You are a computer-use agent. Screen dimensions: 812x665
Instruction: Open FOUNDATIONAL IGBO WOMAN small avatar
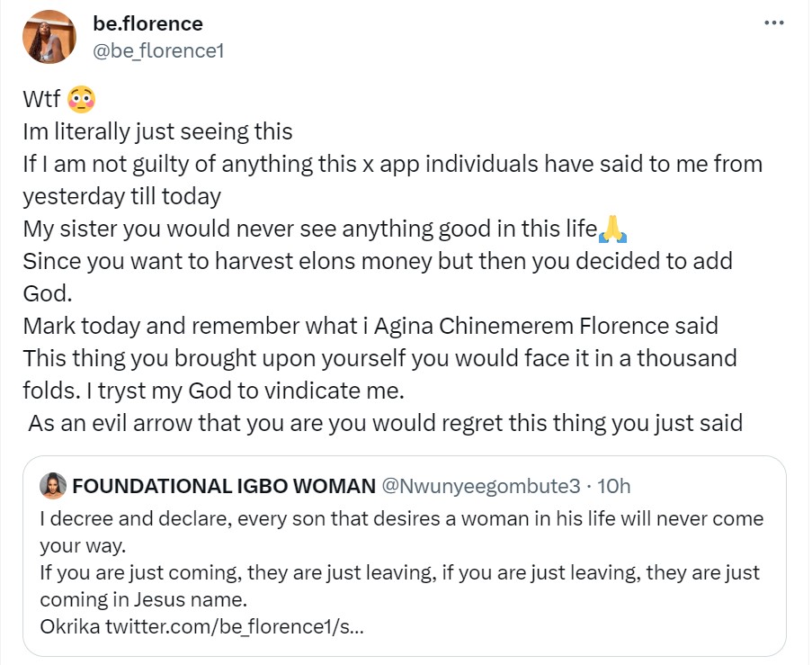click(53, 486)
